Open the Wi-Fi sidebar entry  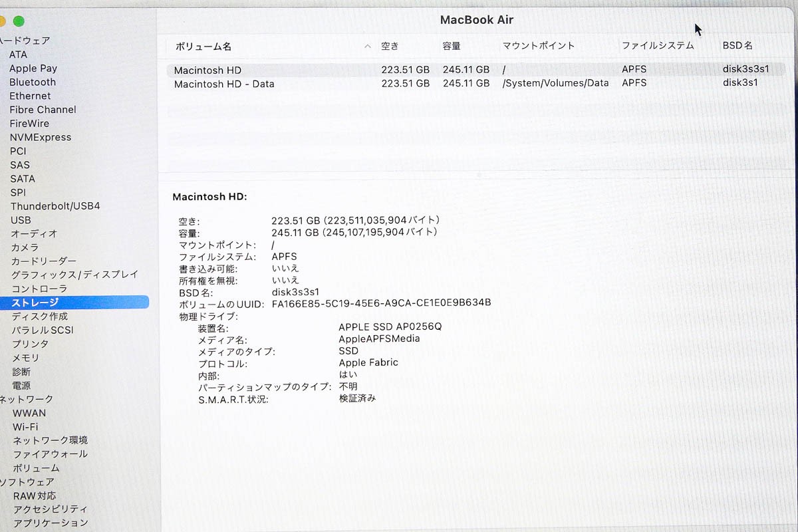pyautogui.click(x=25, y=427)
